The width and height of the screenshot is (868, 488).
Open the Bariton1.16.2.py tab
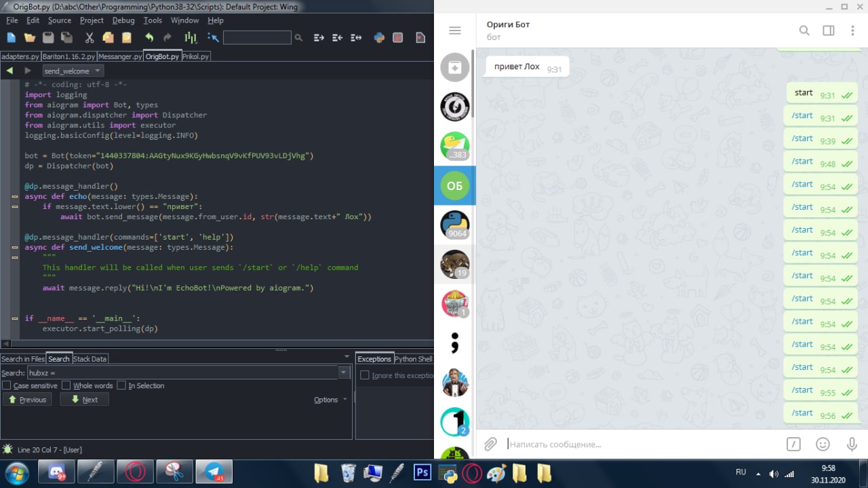69,56
